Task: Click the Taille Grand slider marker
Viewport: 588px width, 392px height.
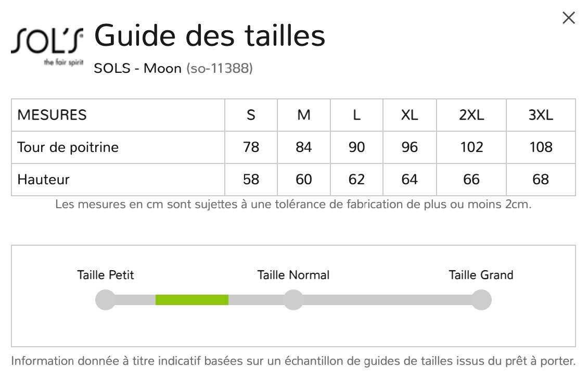Action: [481, 300]
